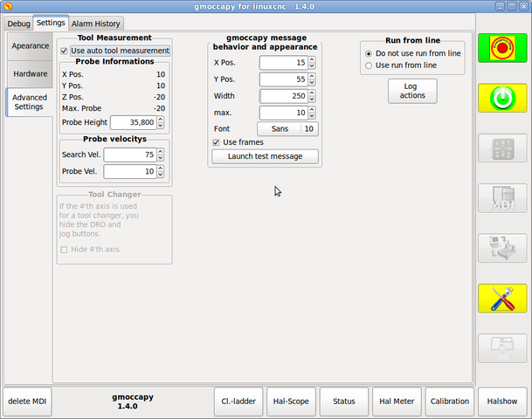Decrease Probe Height with down arrow
The height and width of the screenshot is (419, 532).
pos(161,126)
